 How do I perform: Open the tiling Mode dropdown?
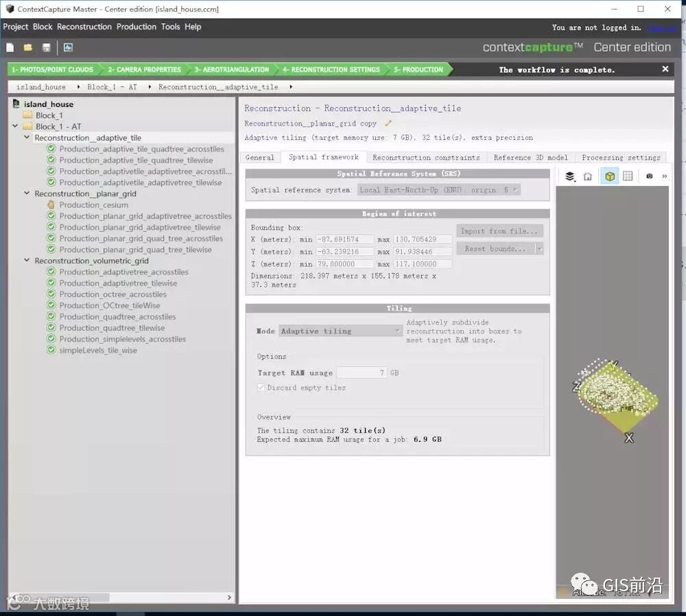[x=340, y=331]
